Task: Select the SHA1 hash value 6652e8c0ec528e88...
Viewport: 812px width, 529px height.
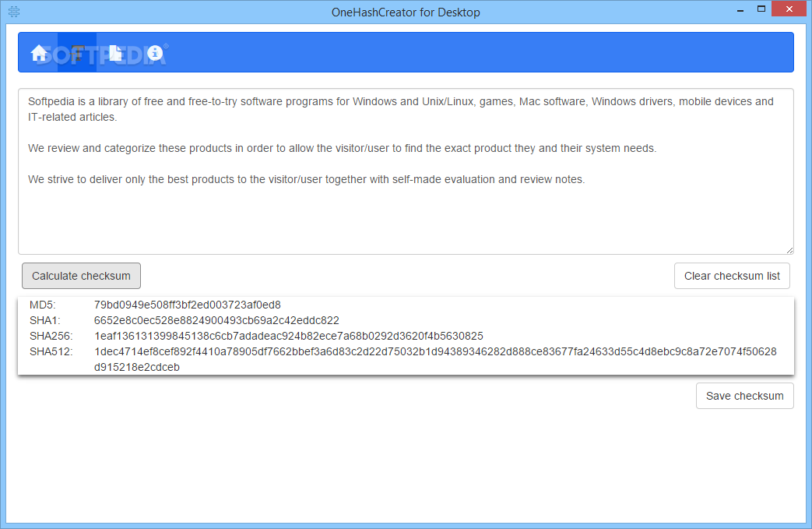Action: [x=216, y=320]
